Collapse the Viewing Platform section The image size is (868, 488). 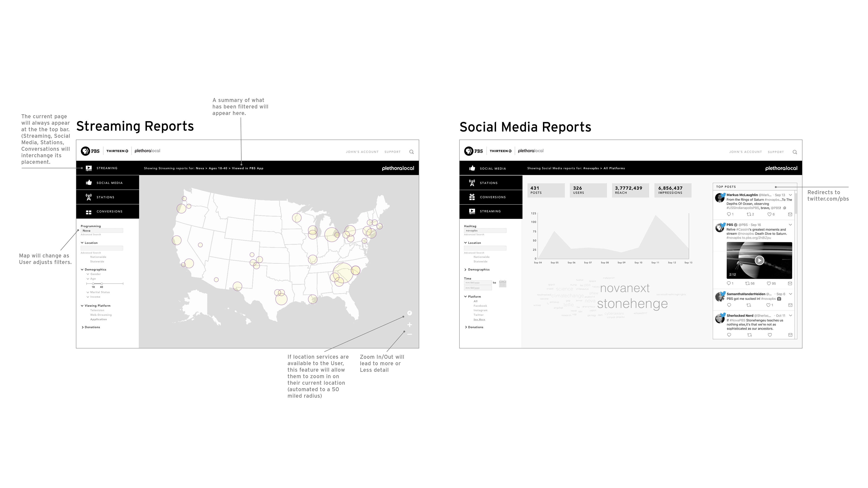(82, 306)
